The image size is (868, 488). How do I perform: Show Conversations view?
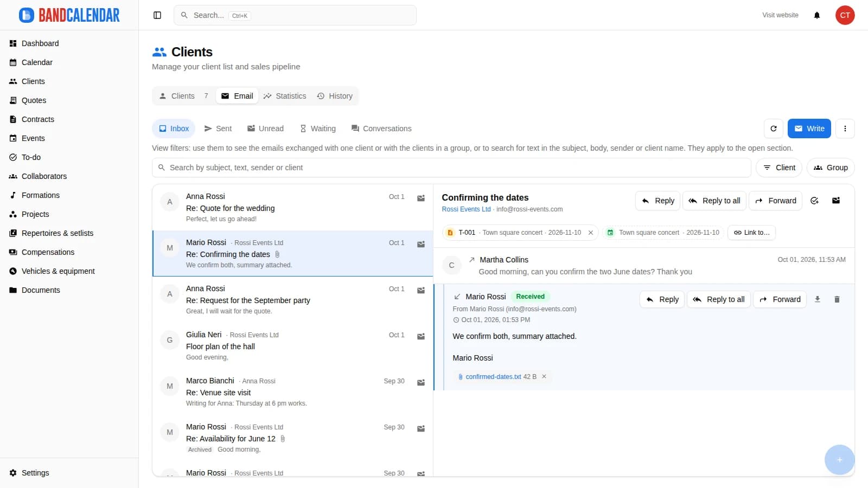point(381,129)
